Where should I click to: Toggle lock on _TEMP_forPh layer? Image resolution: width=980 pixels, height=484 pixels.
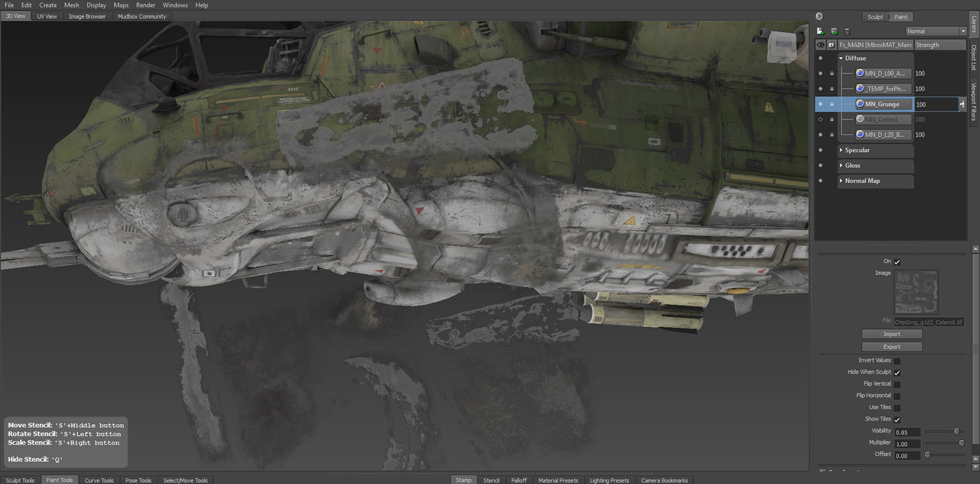tap(832, 89)
